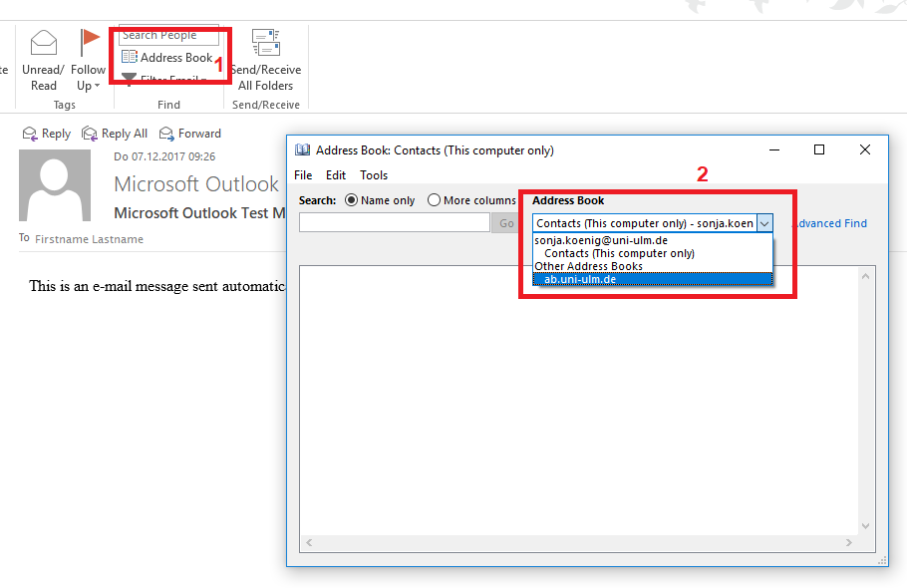Click the vertical scrollbar down arrow
The image size is (907, 588).
point(865,525)
